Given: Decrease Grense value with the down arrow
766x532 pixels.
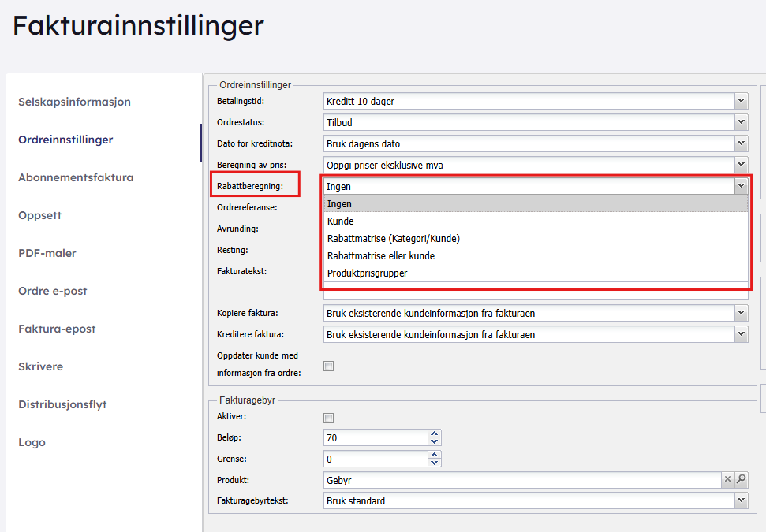Looking at the screenshot, I should coord(434,463).
